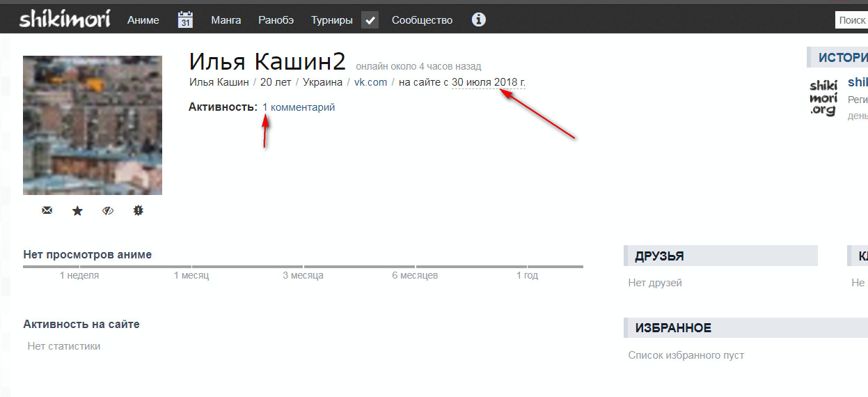868x397 pixels.
Task: Click the shikimori.org icon in history panel
Action: tap(823, 97)
